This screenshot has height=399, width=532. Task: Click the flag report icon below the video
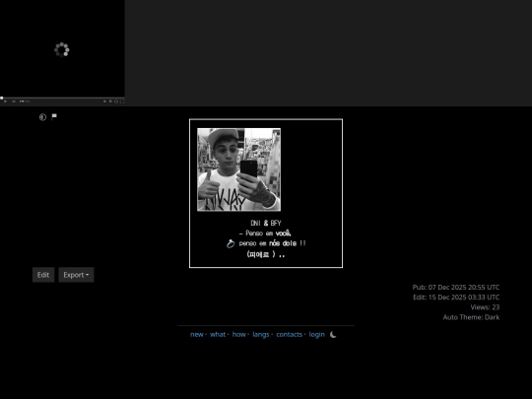click(x=54, y=116)
